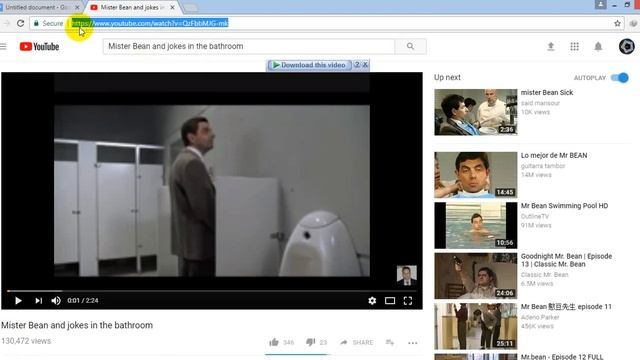Click the video progress bar
This screenshot has width=640, height=360.
pos(211,291)
